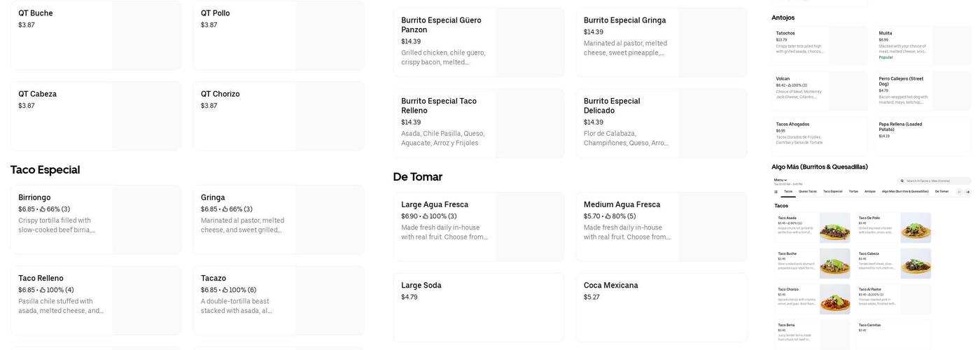Viewport: 980px width, 350px height.
Task: Expand the Menu dropdown
Action: pos(780,180)
